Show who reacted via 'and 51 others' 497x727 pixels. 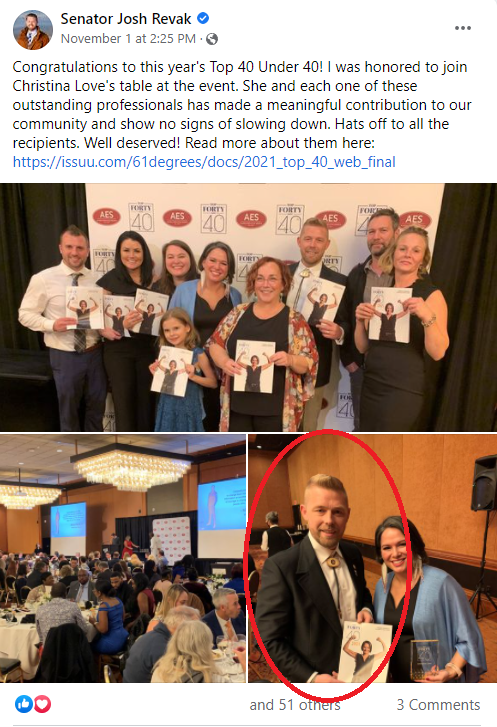coord(295,705)
